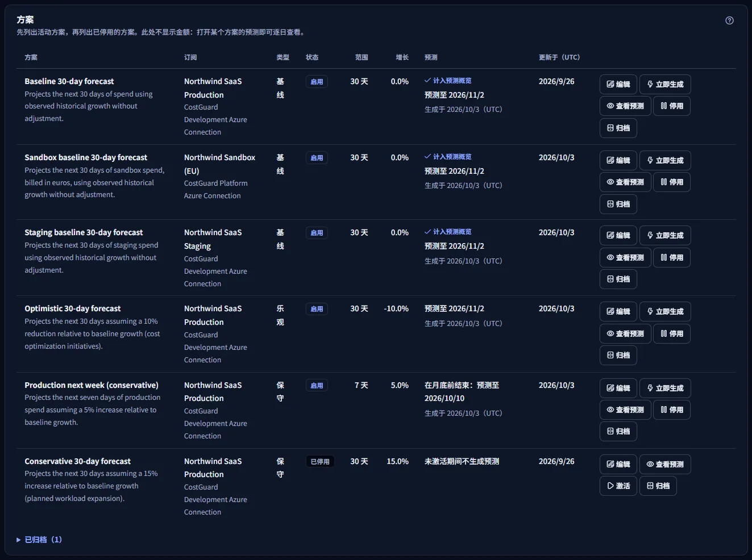This screenshot has height=560, width=752.
Task: Edit the Baseline 30-day forecast scenario
Action: [618, 84]
